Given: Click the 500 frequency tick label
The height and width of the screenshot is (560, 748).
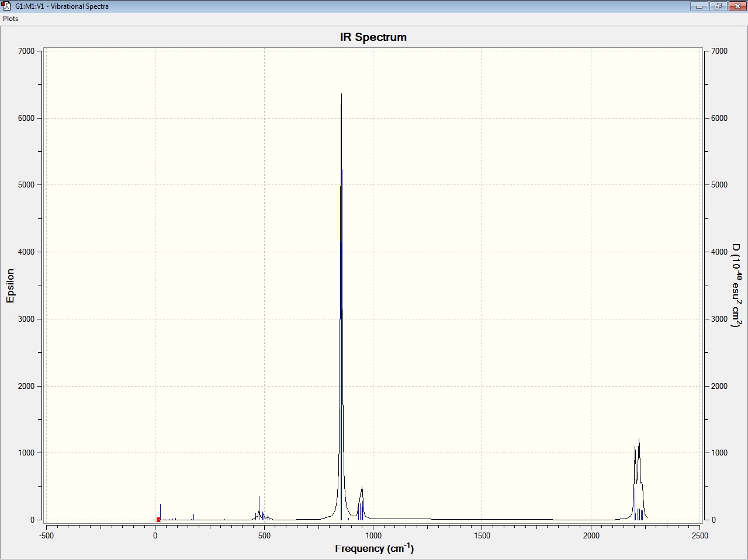Looking at the screenshot, I should [x=264, y=535].
